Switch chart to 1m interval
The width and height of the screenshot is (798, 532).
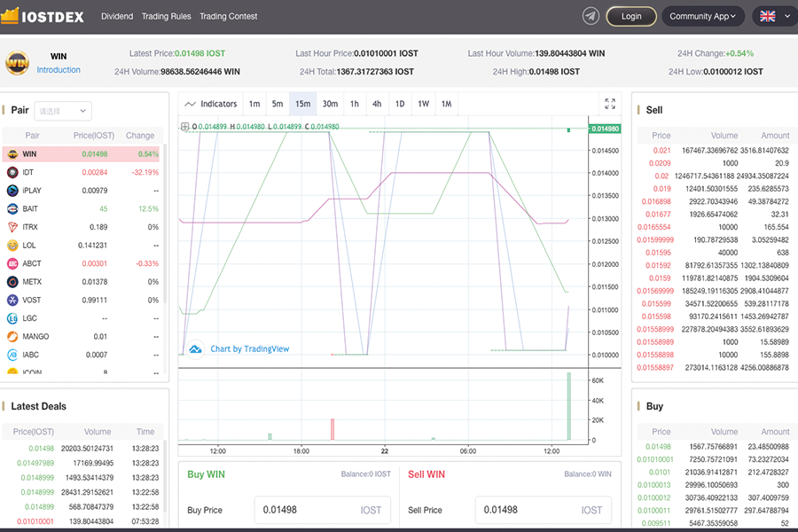pyautogui.click(x=254, y=104)
